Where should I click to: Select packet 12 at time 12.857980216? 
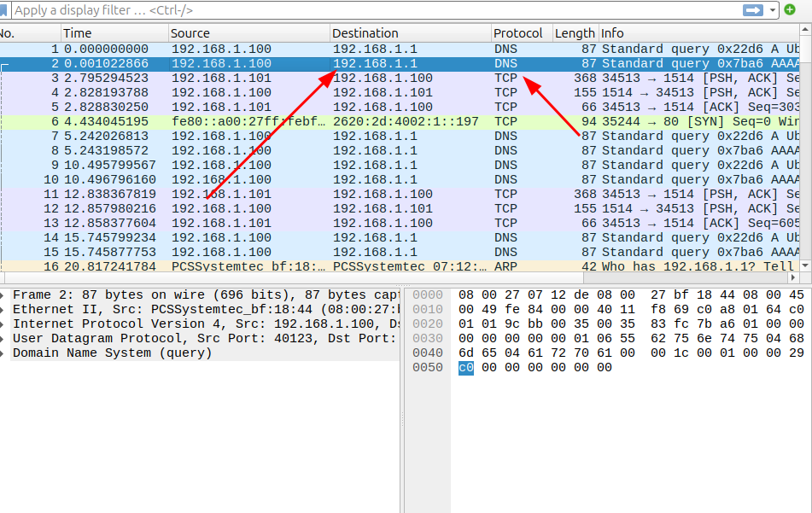(x=400, y=208)
